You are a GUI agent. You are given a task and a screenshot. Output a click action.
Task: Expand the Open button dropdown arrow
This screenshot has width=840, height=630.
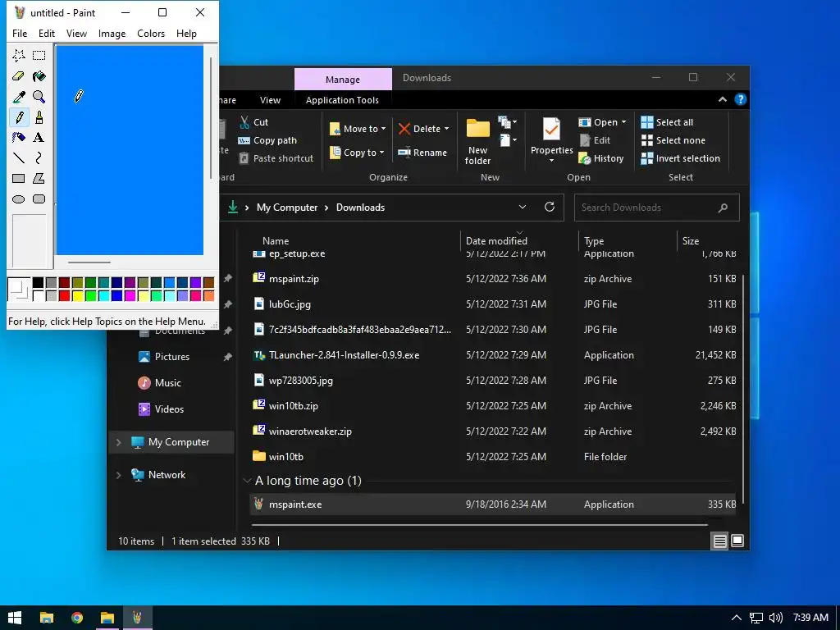[x=623, y=122]
